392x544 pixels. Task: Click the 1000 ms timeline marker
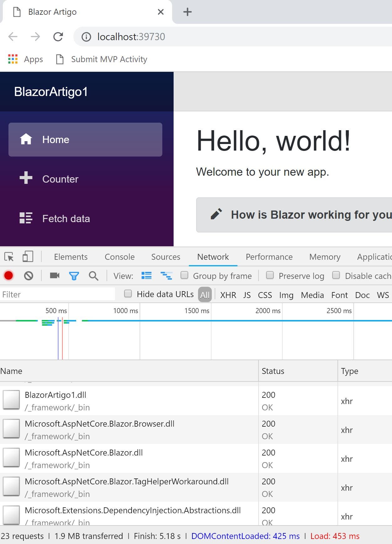(x=125, y=311)
